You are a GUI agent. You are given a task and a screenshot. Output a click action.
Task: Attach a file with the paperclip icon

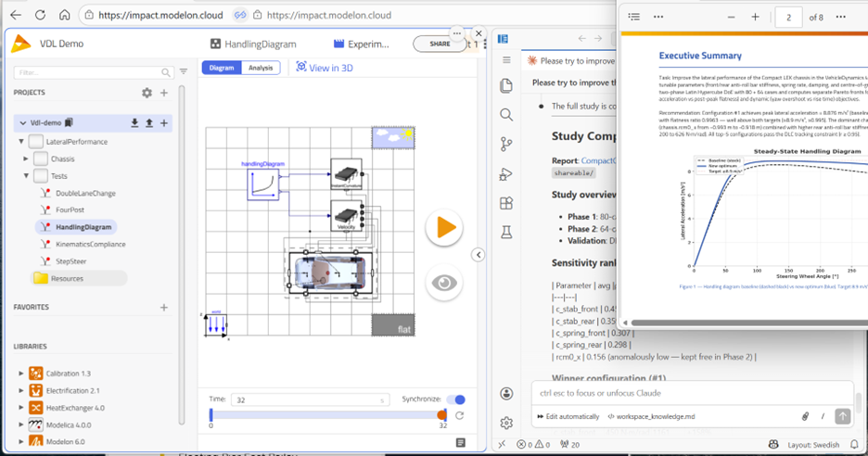point(806,416)
